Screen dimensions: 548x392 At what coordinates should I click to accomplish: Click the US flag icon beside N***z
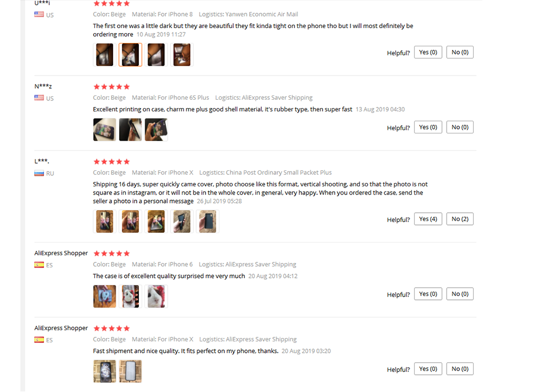(x=39, y=98)
